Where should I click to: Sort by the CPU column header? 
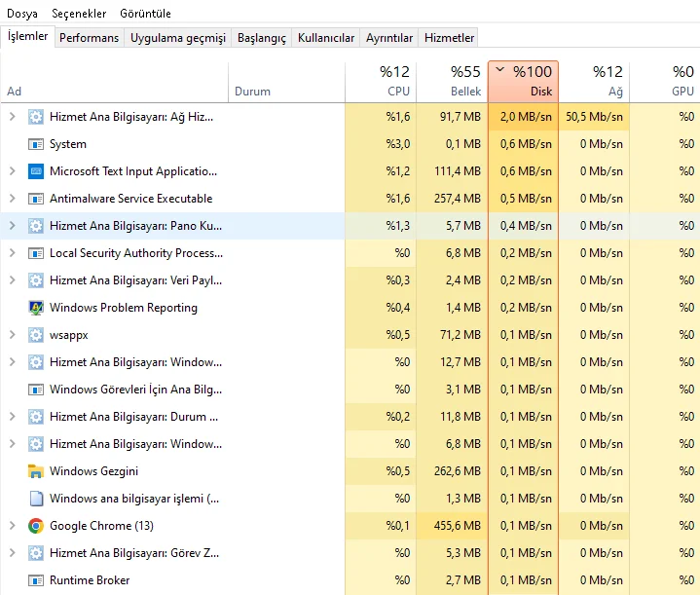click(381, 83)
